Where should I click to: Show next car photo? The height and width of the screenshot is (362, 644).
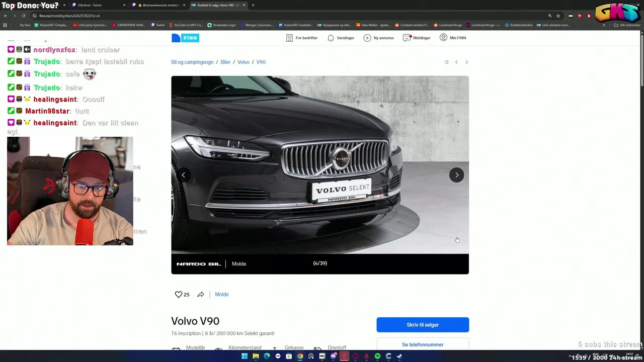click(x=456, y=175)
